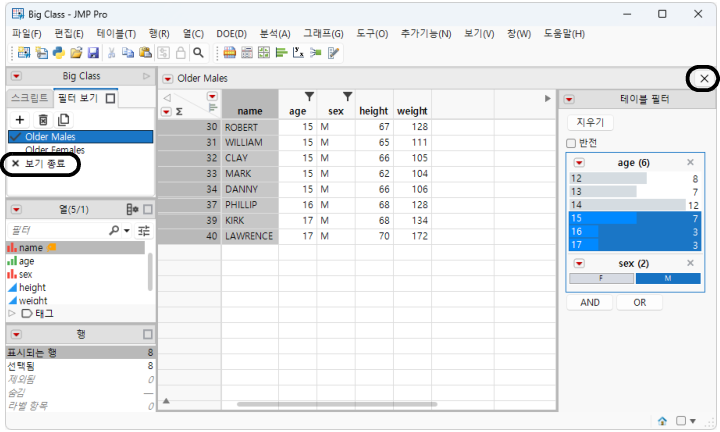This screenshot has height=432, width=720.
Task: Open Big Class panel red triangle menu
Action: tap(17, 76)
